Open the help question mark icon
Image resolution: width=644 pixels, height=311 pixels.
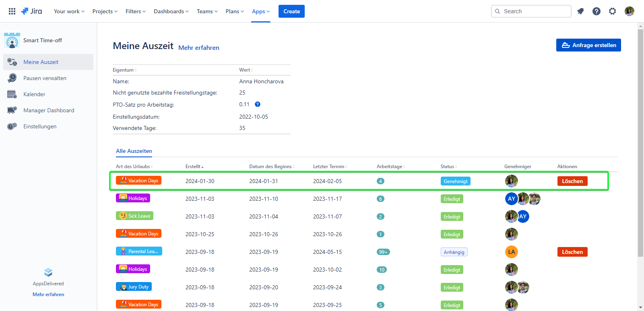click(x=597, y=11)
